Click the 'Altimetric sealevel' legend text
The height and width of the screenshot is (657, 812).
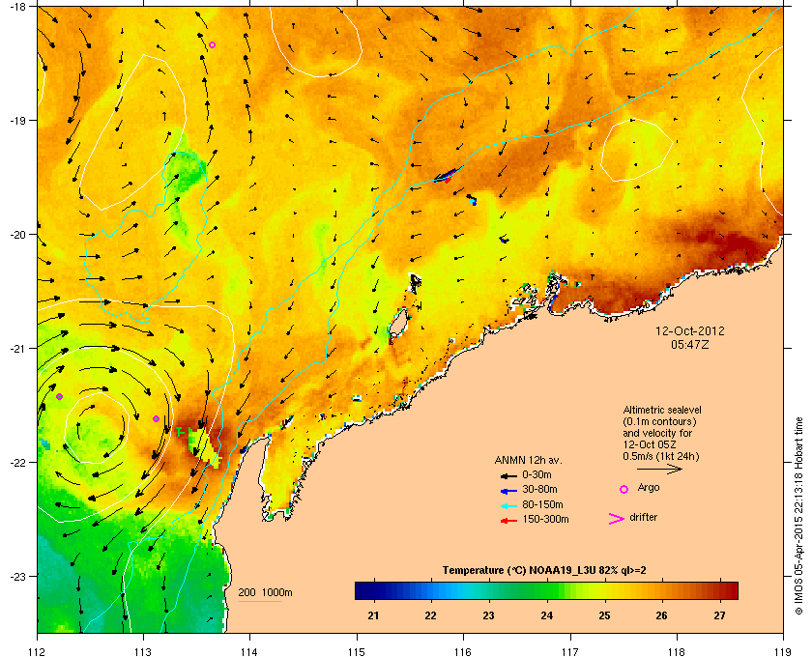(662, 410)
